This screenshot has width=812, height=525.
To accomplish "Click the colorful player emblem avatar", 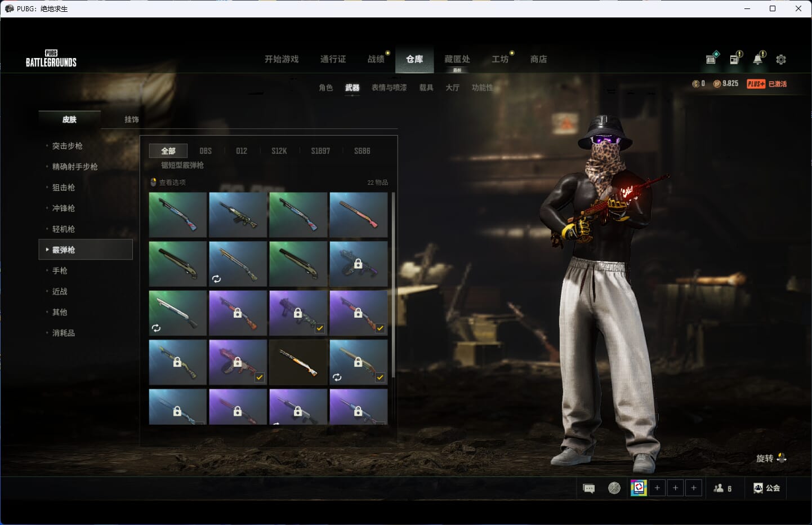I will pyautogui.click(x=639, y=488).
